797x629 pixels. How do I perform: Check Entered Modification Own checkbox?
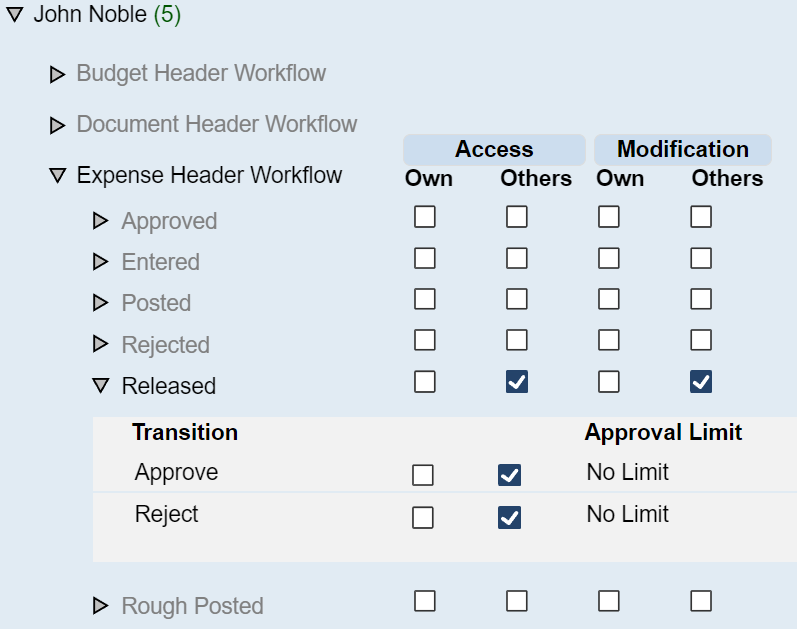point(609,259)
